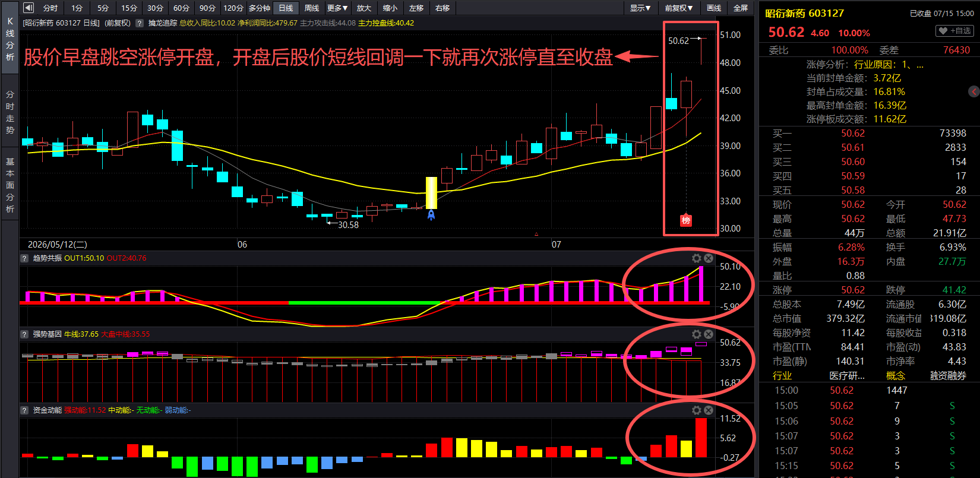
Task: Switch to 60分 timeframe
Action: pyautogui.click(x=181, y=8)
